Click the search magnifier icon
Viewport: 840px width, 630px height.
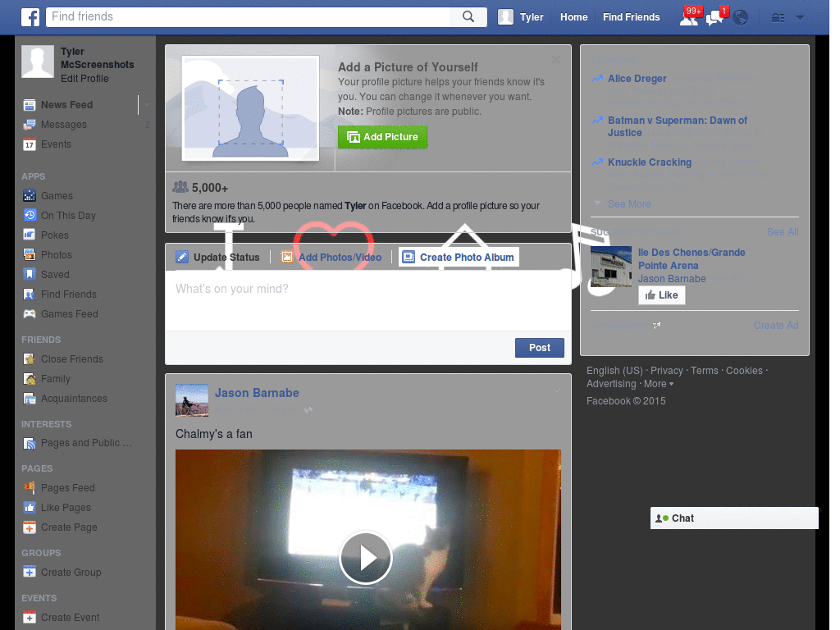(468, 16)
